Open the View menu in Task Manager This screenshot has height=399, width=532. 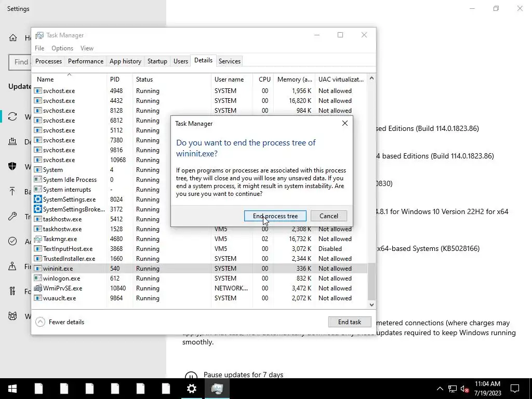point(87,48)
